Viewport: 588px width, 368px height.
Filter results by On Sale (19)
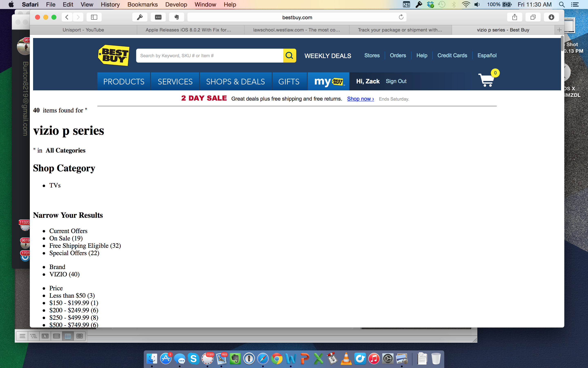(66, 238)
